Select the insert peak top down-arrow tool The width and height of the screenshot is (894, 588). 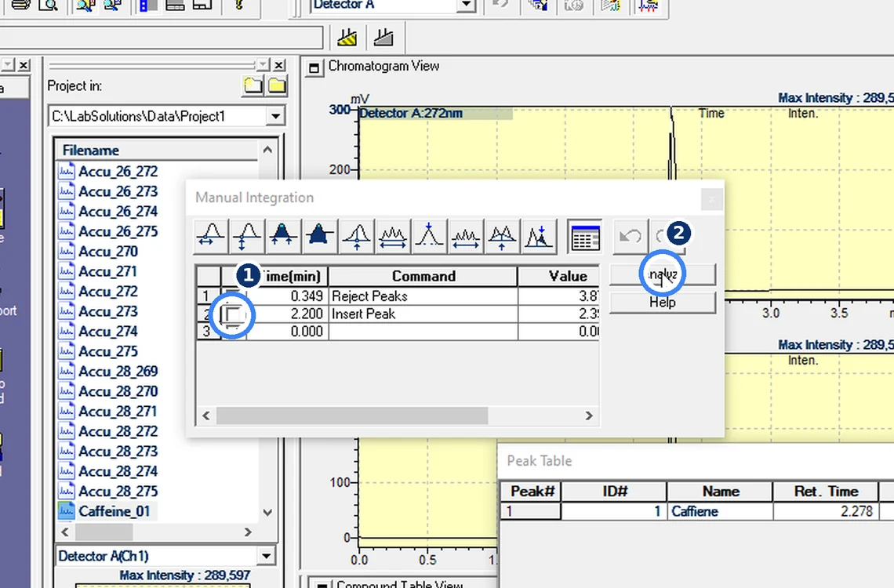point(429,236)
